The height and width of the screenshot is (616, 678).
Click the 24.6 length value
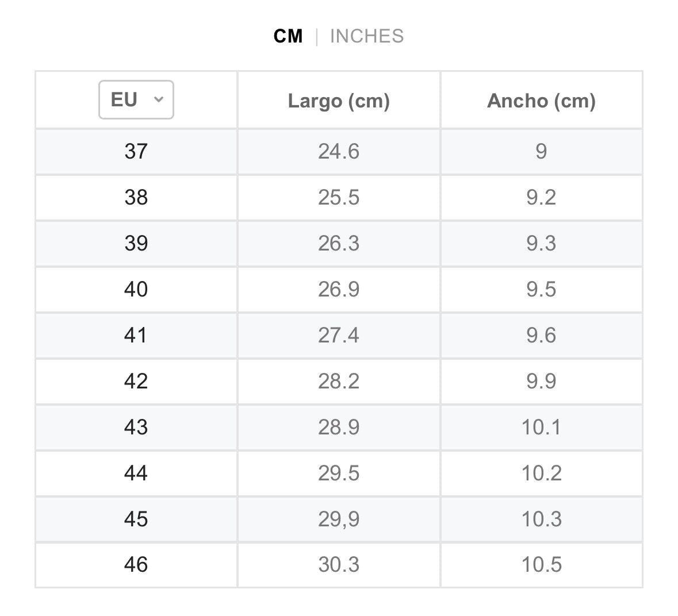tap(339, 151)
